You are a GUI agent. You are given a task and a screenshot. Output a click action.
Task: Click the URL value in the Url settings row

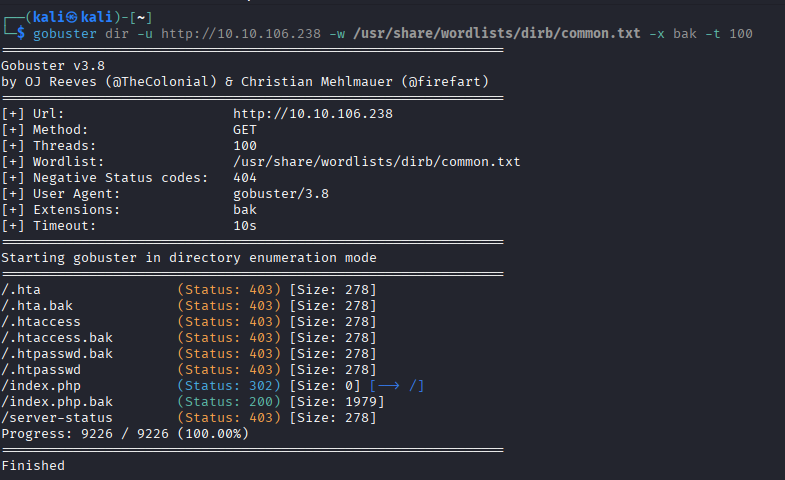313,114
